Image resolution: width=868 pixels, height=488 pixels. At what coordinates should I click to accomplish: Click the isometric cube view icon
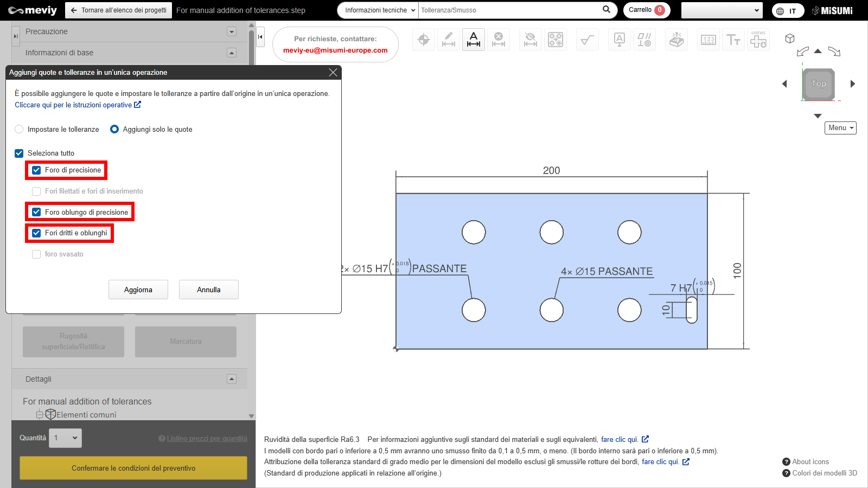point(790,38)
